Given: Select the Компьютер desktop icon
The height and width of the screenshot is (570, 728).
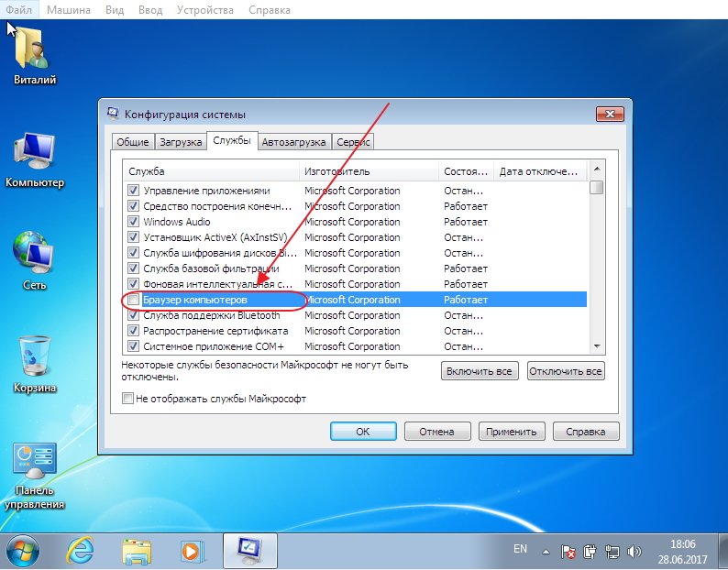Looking at the screenshot, I should tap(34, 159).
